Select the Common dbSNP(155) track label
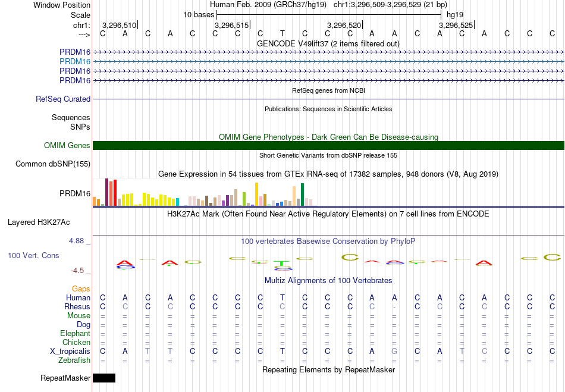 (53, 164)
